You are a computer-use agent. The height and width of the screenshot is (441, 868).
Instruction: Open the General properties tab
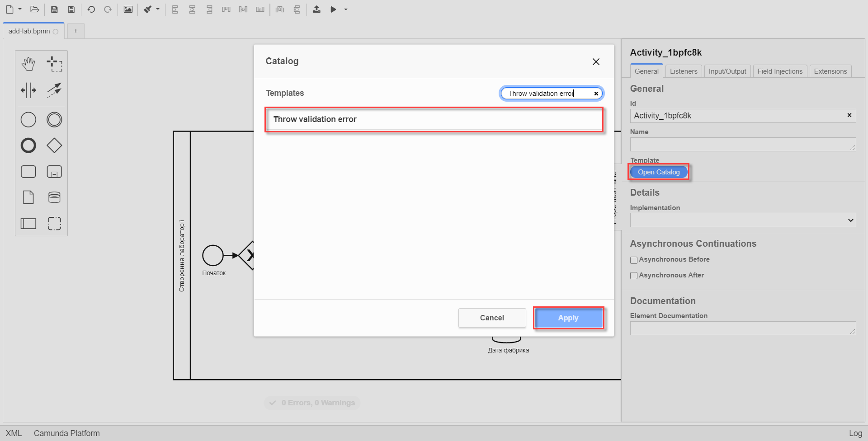click(646, 71)
